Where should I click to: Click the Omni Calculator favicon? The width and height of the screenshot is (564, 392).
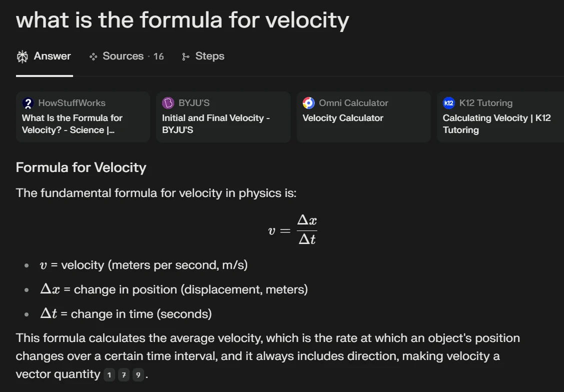click(x=309, y=103)
